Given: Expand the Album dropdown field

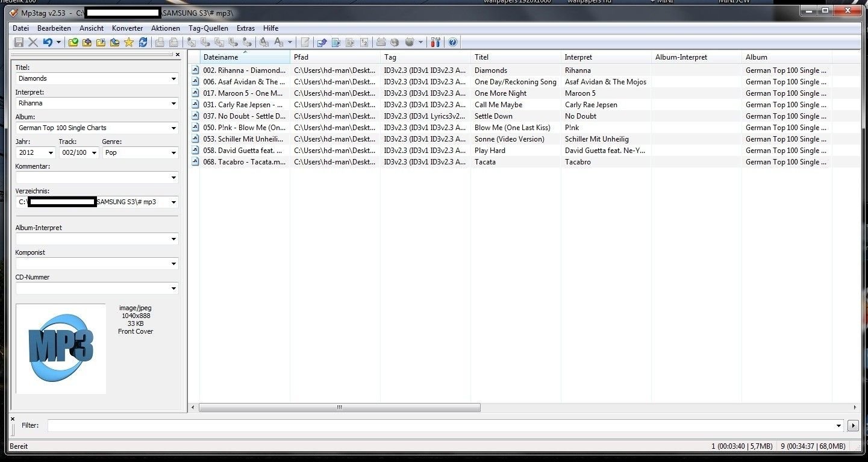Looking at the screenshot, I should [173, 128].
